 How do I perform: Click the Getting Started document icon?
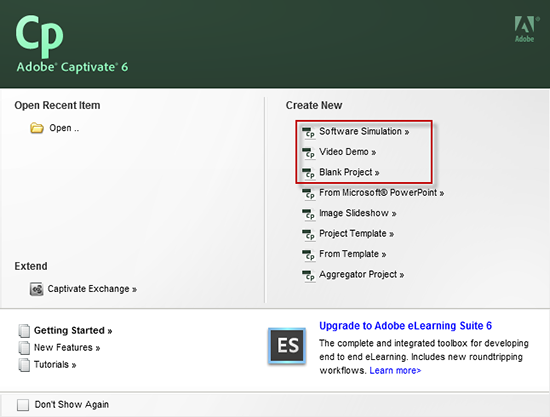pos(24,330)
